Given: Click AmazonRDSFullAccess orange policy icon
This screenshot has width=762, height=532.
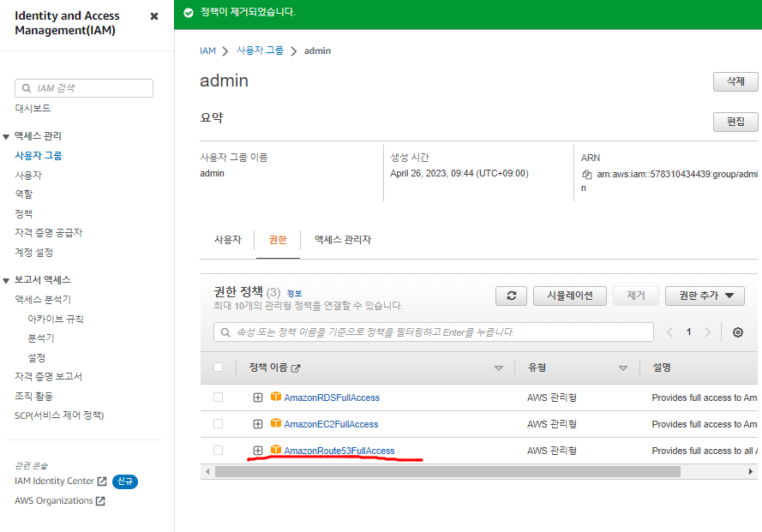Looking at the screenshot, I should point(276,397).
